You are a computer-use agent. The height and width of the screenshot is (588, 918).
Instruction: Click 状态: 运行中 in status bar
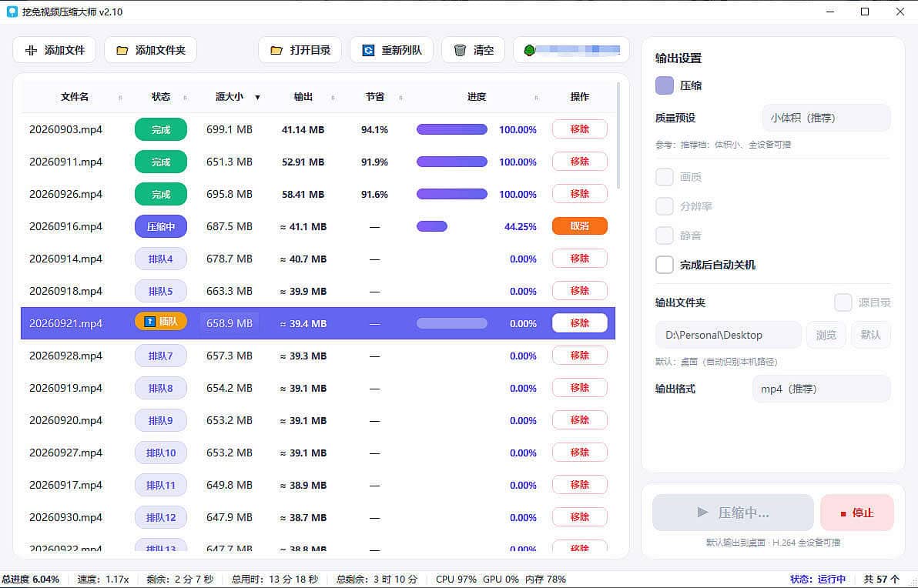pos(818,580)
